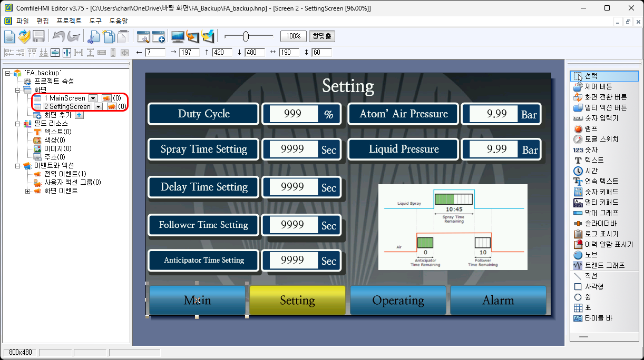Click the height field showing 60

(321, 53)
